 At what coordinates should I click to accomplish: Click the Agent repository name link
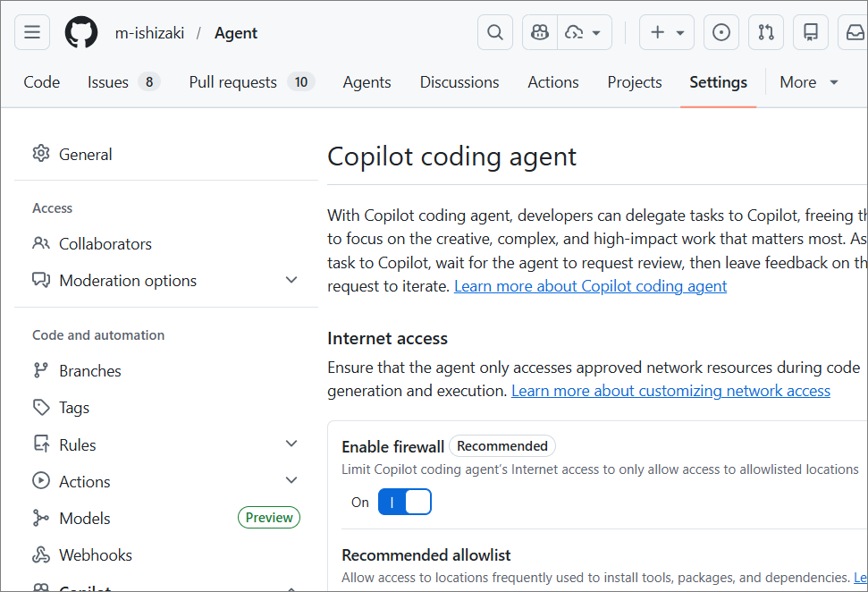pyautogui.click(x=236, y=33)
